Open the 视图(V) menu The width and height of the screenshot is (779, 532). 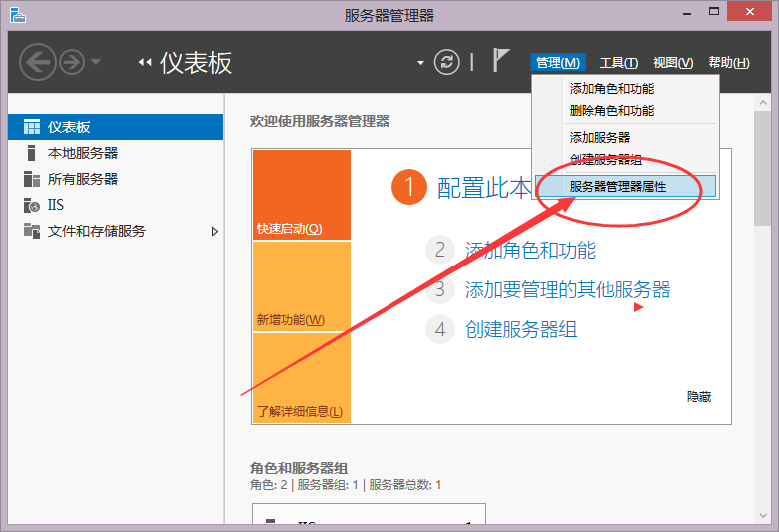point(673,63)
